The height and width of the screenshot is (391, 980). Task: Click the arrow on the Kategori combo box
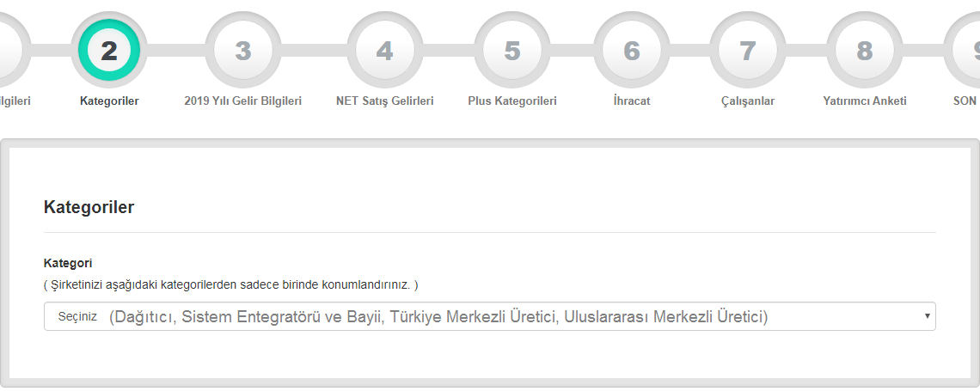(x=927, y=316)
